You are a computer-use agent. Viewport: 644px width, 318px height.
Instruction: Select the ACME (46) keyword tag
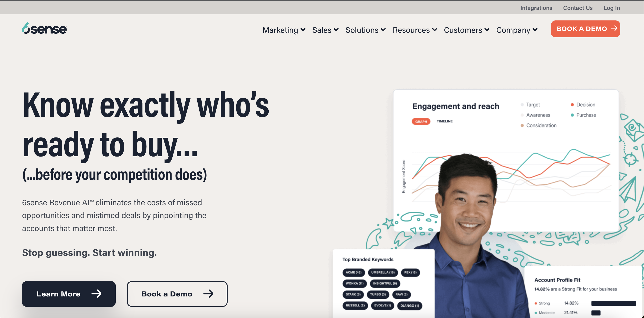pos(353,272)
